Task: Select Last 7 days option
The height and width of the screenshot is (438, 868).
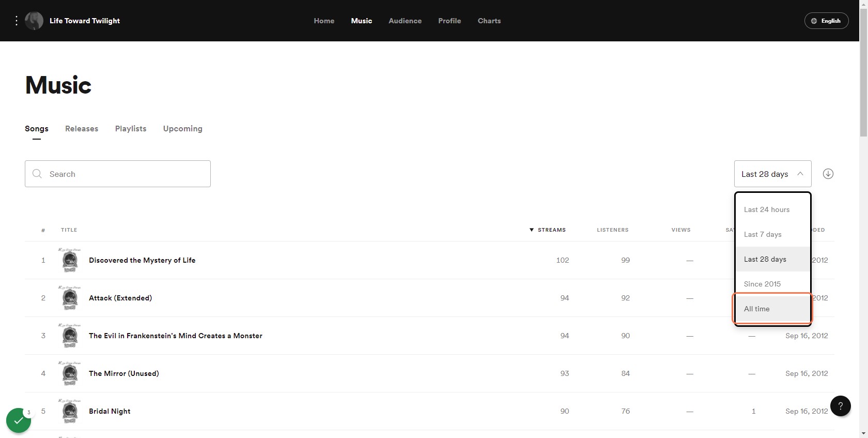Action: pyautogui.click(x=773, y=234)
